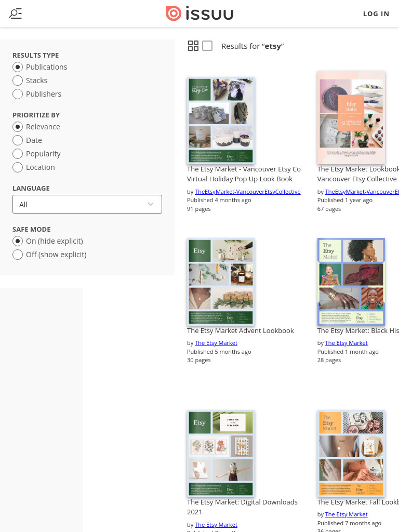This screenshot has height=532, width=399.
Task: Open The Etsy Market link under Fall Lookbook
Action: point(347,515)
